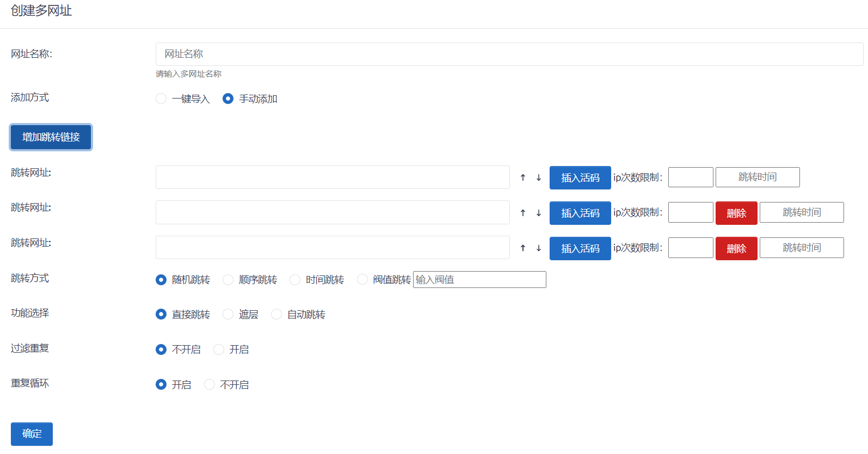Focus second row ip次数限制 field
This screenshot has height=454, width=868.
691,212
